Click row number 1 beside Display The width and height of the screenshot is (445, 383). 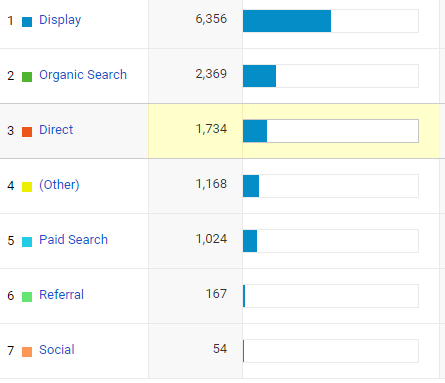(x=10, y=21)
